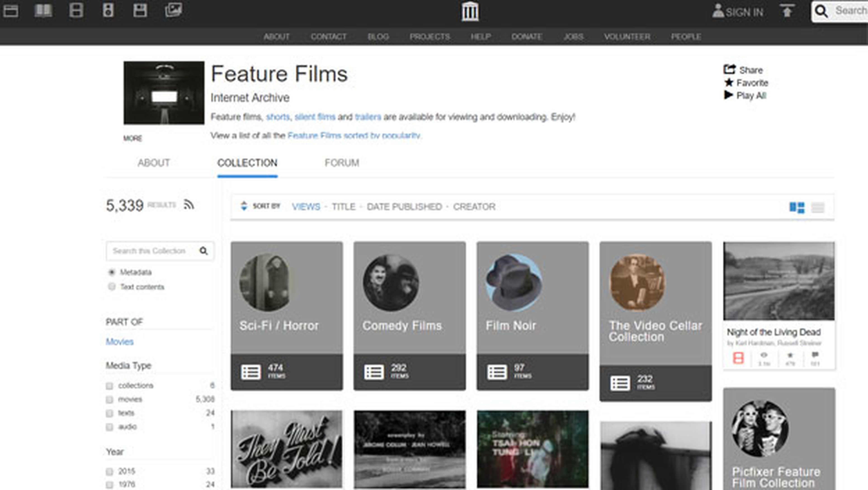Check the 2015 year checkbox
The width and height of the screenshot is (868, 490).
point(109,471)
